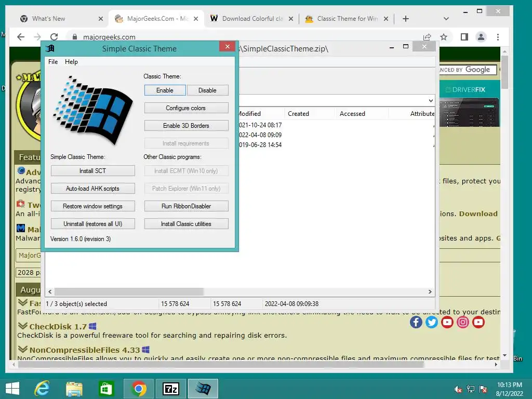Click Run RibbonDisabler
Image resolution: width=532 pixels, height=399 pixels.
coord(186,206)
